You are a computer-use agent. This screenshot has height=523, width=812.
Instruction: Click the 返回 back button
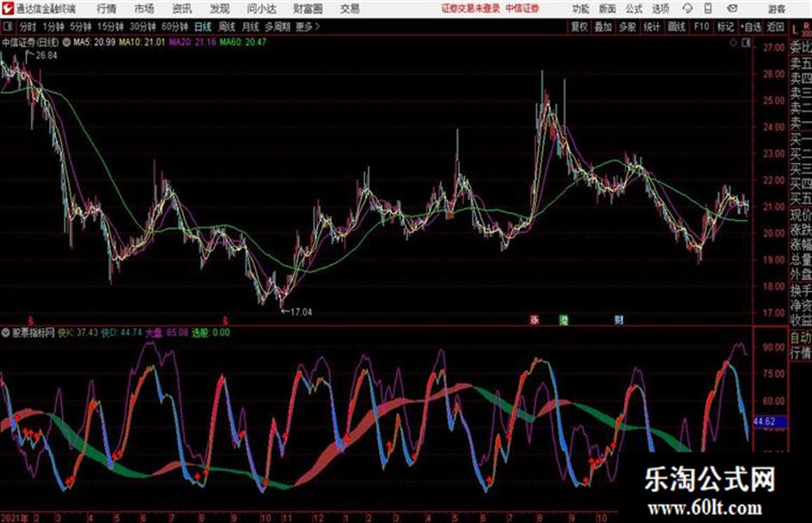775,27
